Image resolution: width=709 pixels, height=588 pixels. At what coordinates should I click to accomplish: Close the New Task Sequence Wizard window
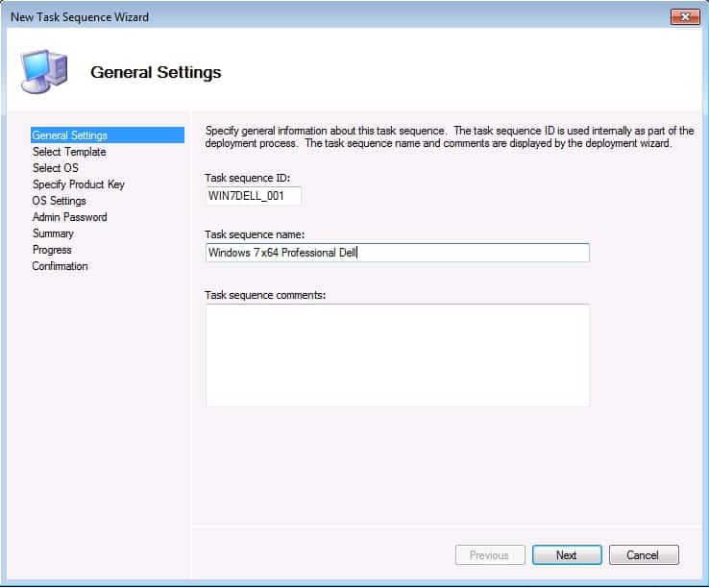coord(685,16)
